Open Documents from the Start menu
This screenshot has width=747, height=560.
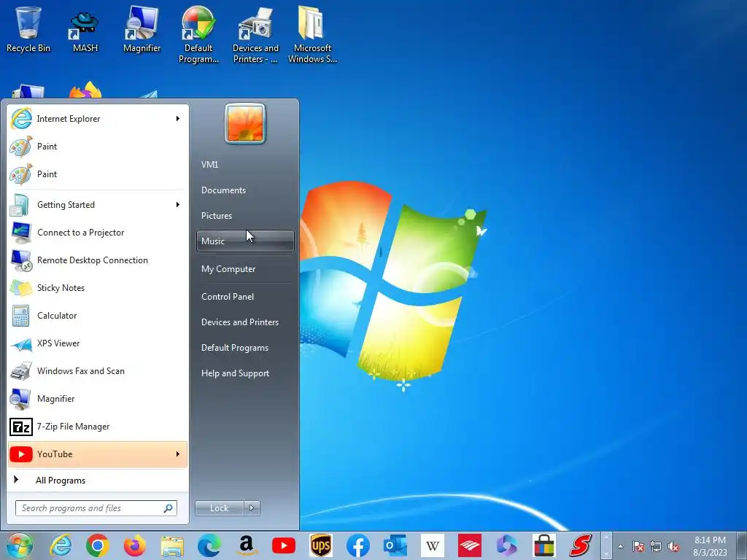coord(245,190)
